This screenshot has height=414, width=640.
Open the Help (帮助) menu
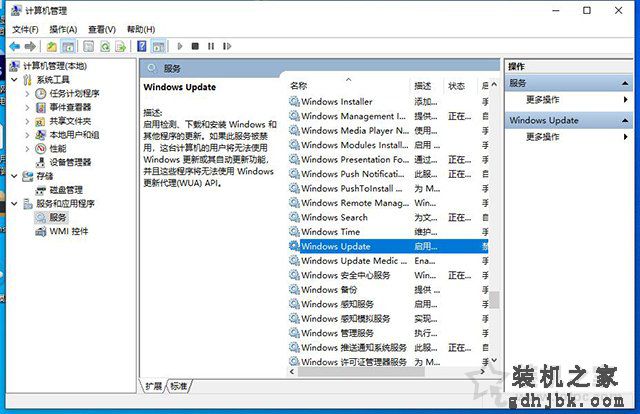click(x=141, y=29)
